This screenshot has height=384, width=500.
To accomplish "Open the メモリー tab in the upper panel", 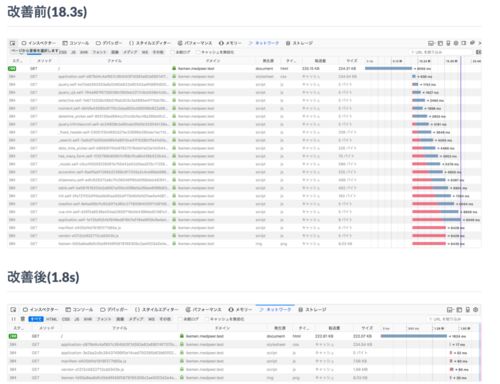I will (230, 43).
